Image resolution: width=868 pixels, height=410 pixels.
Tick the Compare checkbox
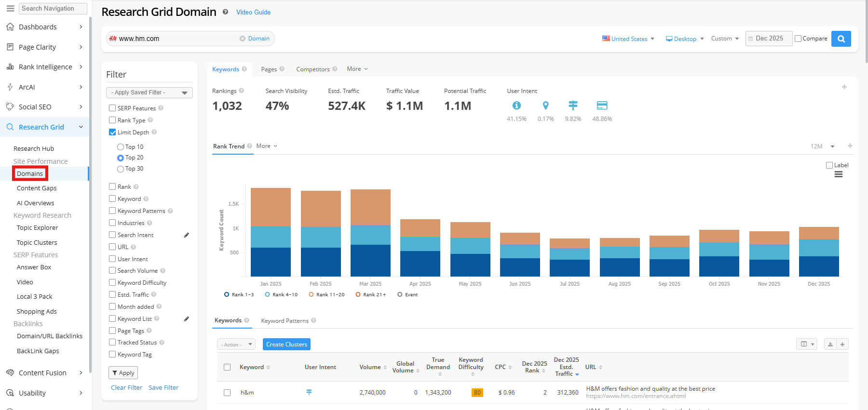tap(798, 39)
